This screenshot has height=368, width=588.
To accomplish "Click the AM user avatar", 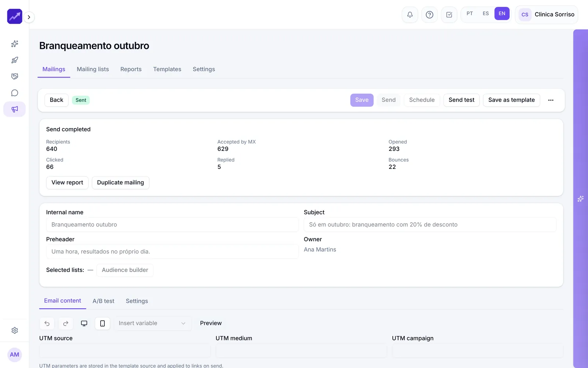I will click(x=15, y=355).
